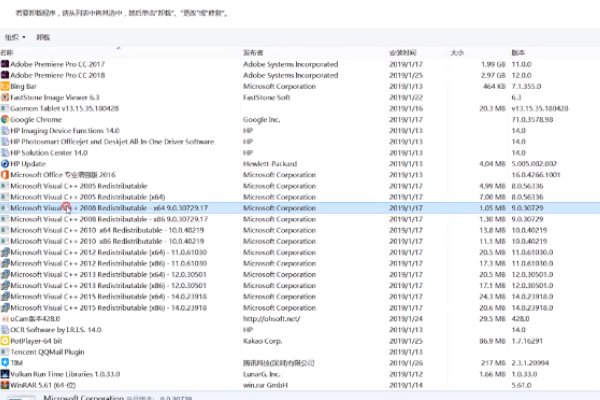600x400 pixels.
Task: Click the Visual C++ 2015 x86 icon
Action: pyautogui.click(x=5, y=308)
